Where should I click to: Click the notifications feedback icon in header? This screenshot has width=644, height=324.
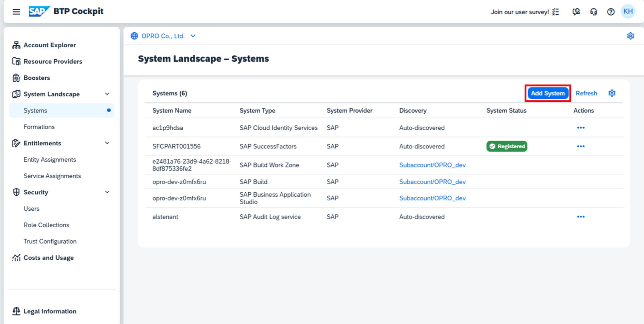(576, 12)
